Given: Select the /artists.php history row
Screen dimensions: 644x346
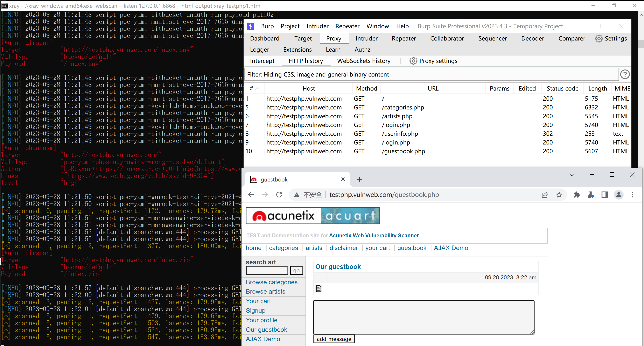Looking at the screenshot, I should 437,116.
